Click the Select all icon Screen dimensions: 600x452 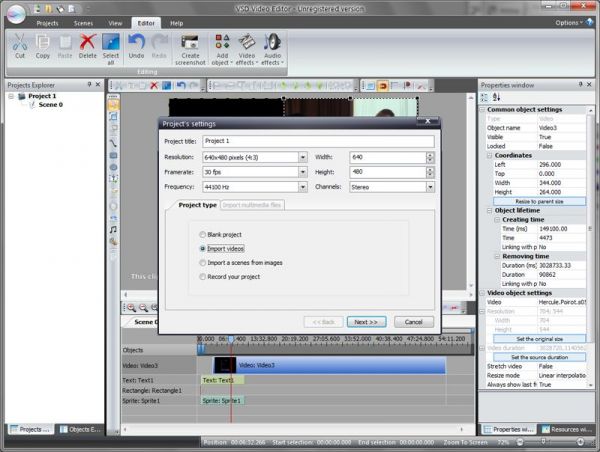tap(111, 42)
